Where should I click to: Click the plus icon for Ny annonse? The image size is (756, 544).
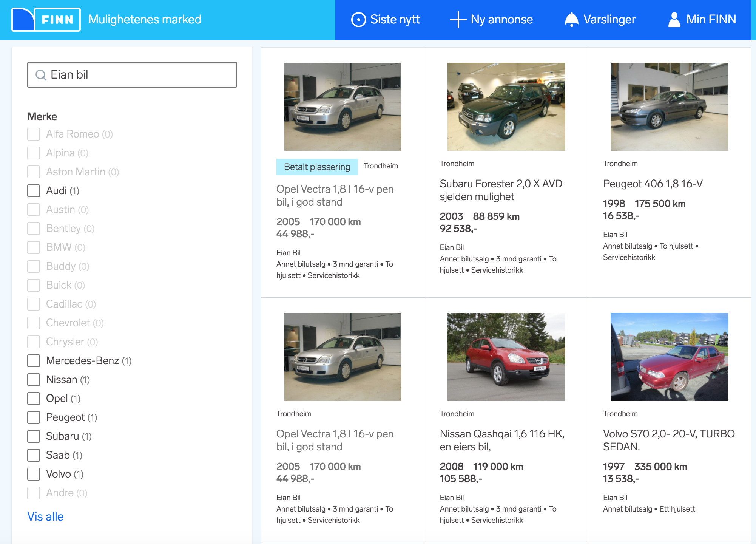[x=458, y=20]
